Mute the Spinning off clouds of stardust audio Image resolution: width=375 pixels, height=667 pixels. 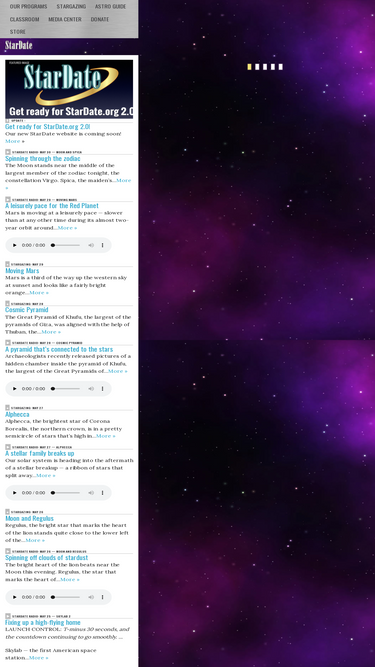click(x=91, y=597)
